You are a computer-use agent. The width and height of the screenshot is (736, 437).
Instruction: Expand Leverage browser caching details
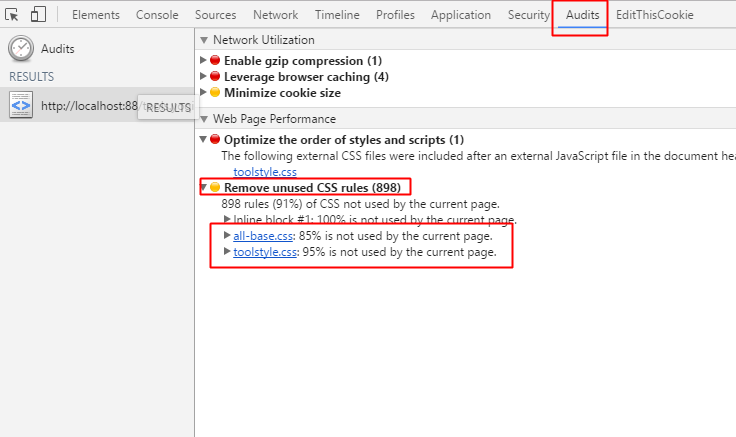(204, 77)
